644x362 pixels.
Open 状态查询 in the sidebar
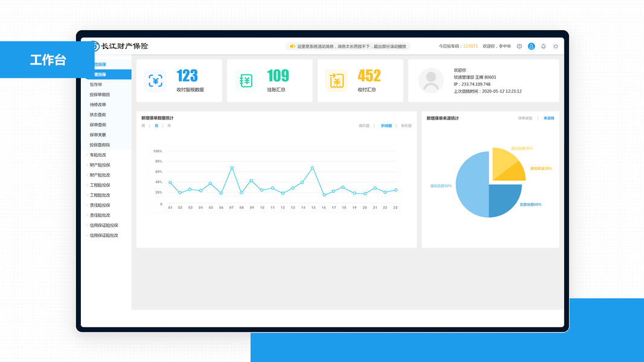tap(98, 115)
